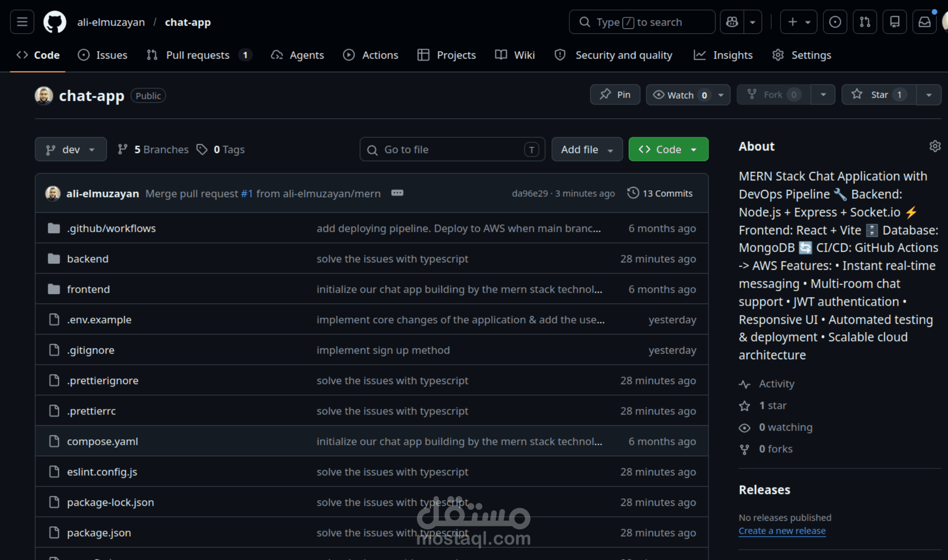View the 5 Branches link
This screenshot has height=560, width=948.
pos(153,150)
